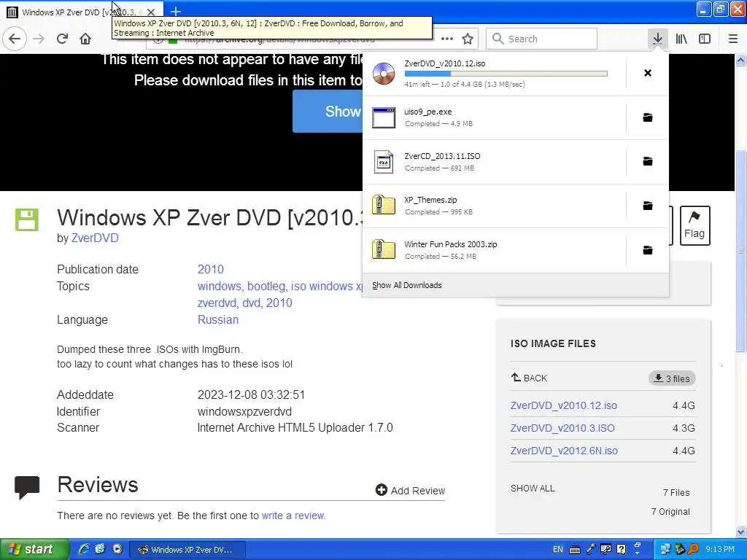Image resolution: width=747 pixels, height=560 pixels.
Task: Click scrollbar up arrow
Action: click(x=741, y=60)
